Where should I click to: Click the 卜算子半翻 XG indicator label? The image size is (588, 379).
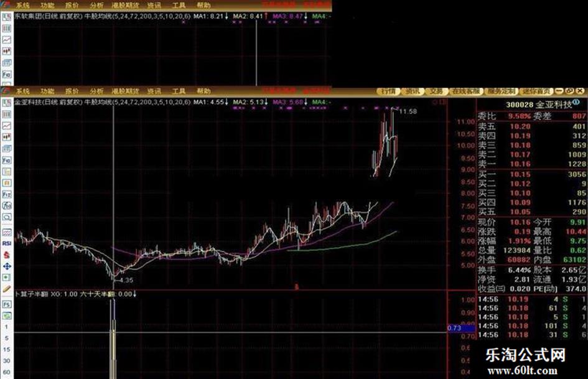click(46, 294)
